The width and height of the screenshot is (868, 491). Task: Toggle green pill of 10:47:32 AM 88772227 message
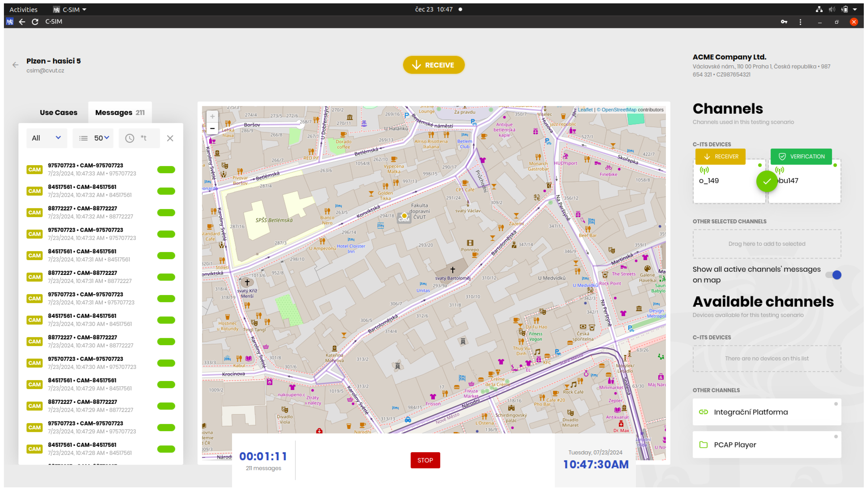[166, 213]
